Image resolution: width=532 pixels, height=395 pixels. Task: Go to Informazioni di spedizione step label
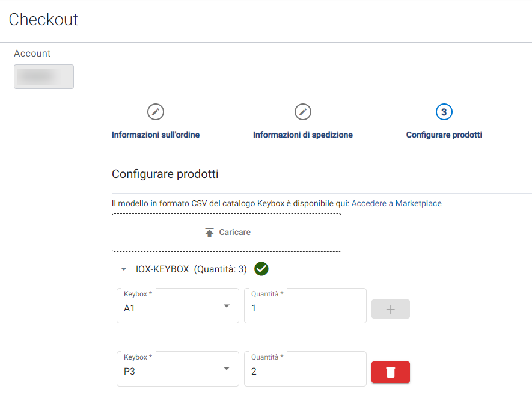pyautogui.click(x=302, y=135)
